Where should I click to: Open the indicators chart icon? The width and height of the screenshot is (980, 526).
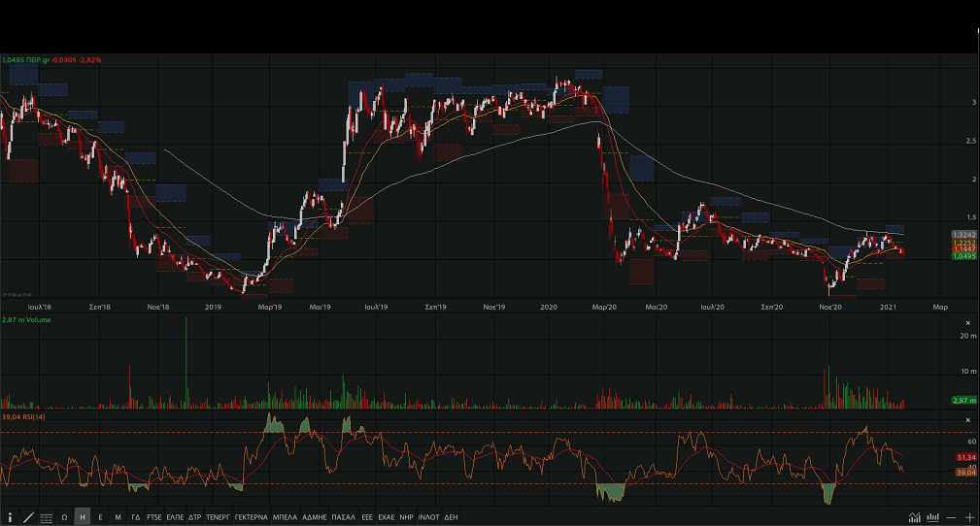coord(914,517)
